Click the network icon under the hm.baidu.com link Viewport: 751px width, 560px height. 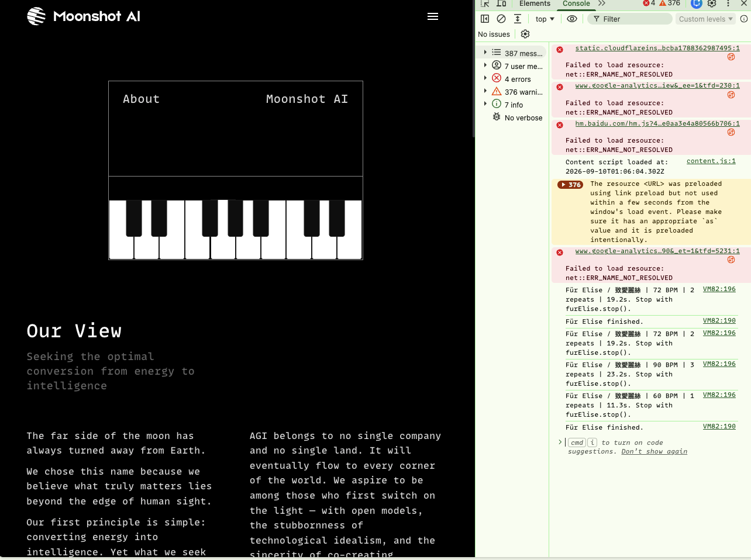731,132
